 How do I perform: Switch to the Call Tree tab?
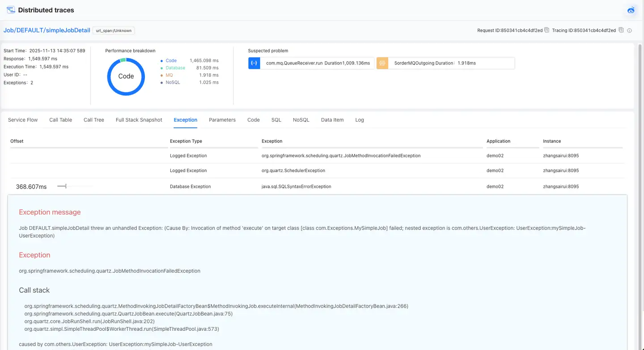pos(94,120)
